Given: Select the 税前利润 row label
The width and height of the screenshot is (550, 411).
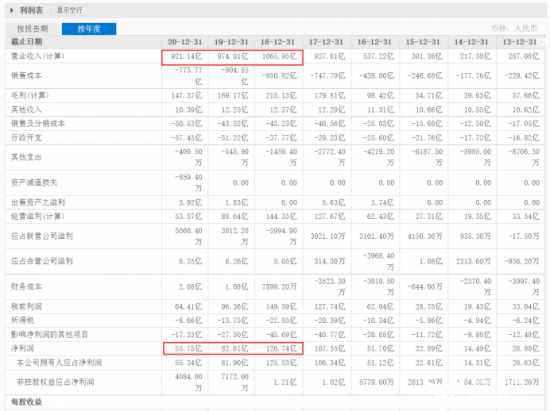Looking at the screenshot, I should pos(26,306).
